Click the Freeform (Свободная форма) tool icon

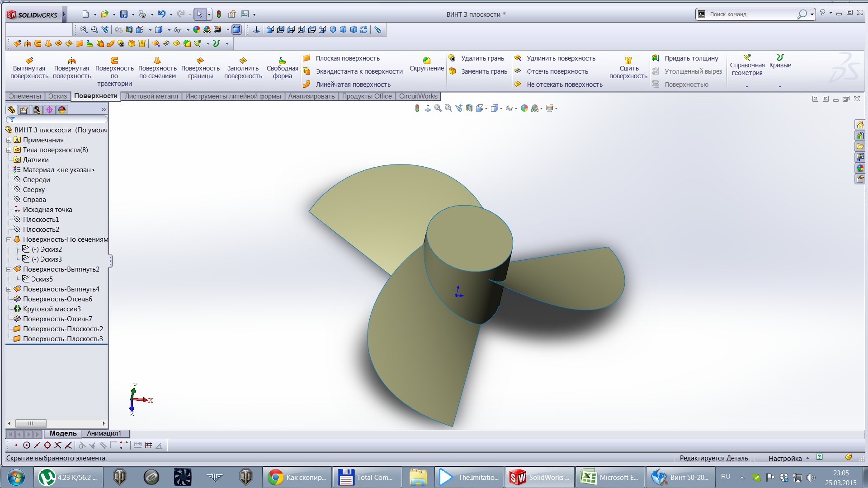[282, 61]
